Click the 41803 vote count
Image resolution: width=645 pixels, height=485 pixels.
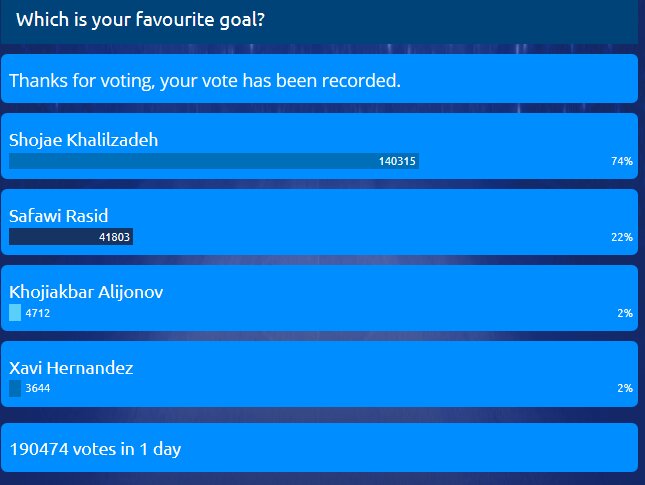tap(115, 237)
